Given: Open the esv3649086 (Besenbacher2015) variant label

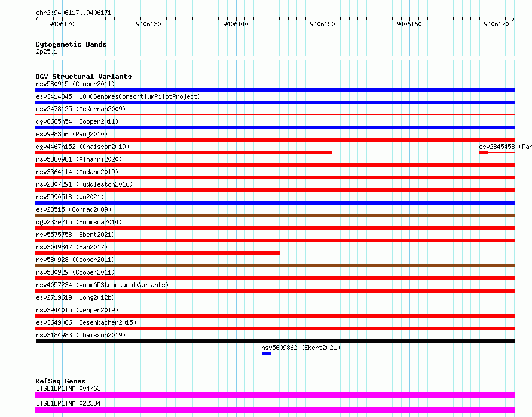Looking at the screenshot, I should pos(86,322).
